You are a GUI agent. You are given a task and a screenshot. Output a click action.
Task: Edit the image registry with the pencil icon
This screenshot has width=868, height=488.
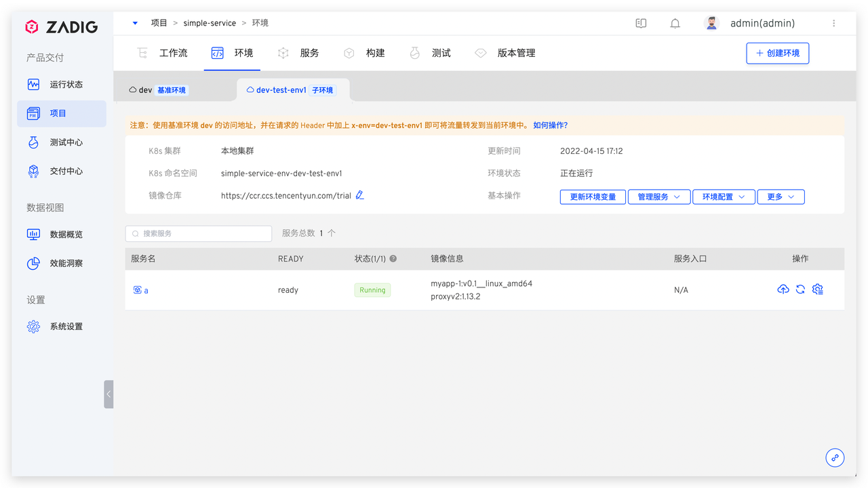coord(360,195)
